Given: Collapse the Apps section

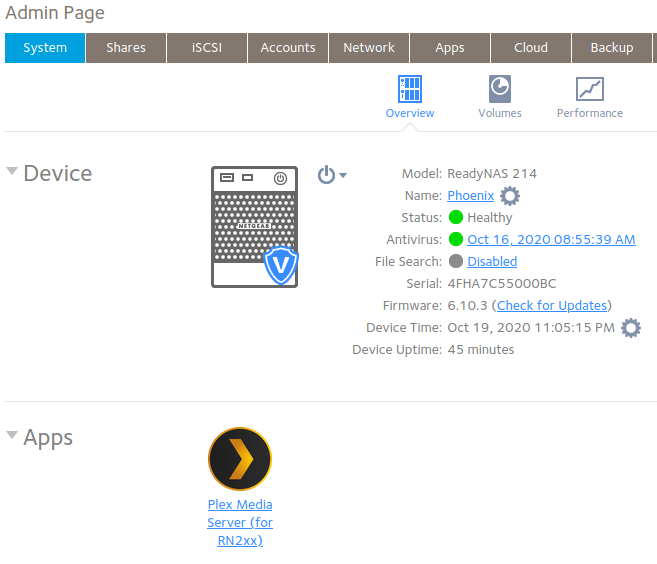Looking at the screenshot, I should coord(12,436).
